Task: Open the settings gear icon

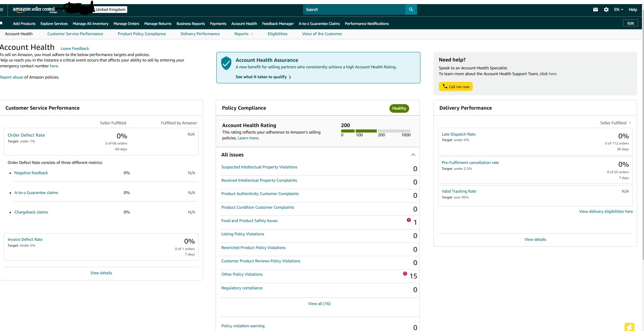Action: [x=606, y=10]
